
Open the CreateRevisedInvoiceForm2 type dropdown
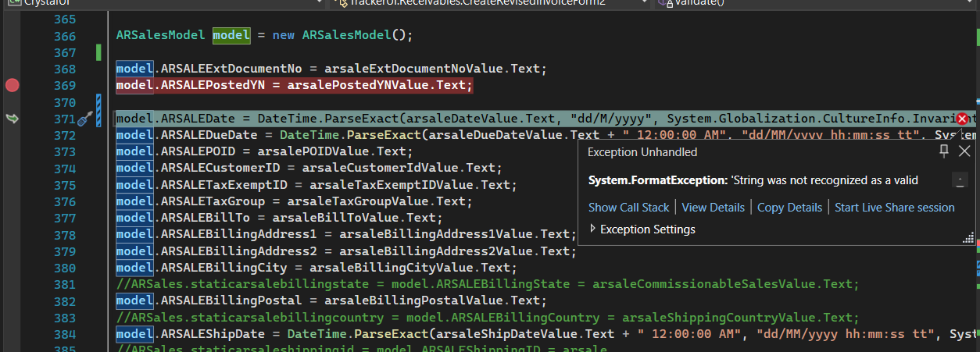click(644, 3)
